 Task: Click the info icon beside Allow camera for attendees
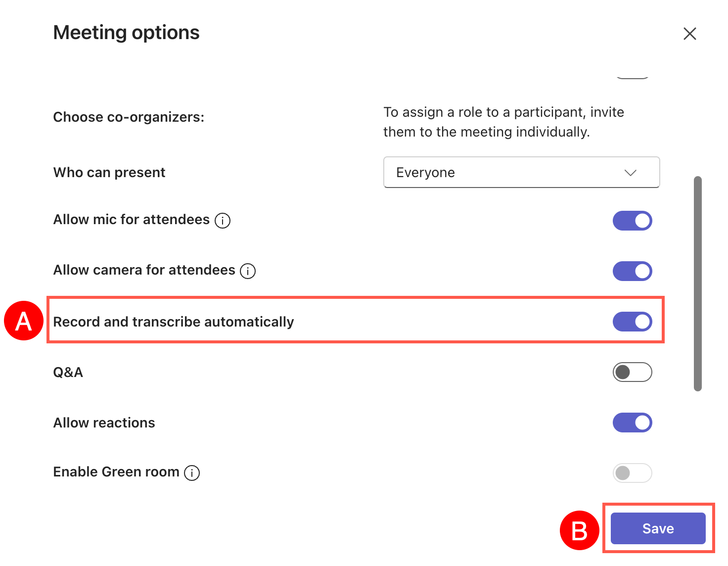pos(248,271)
